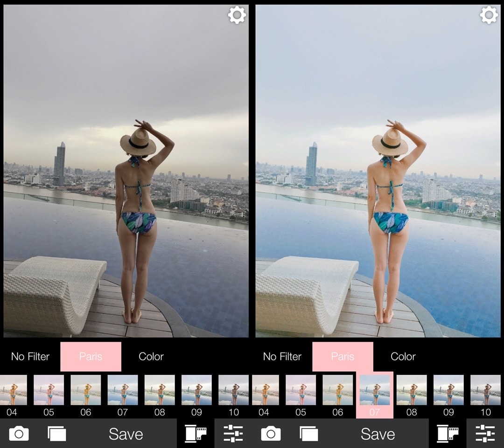Image resolution: width=504 pixels, height=448 pixels.
Task: Select the Paris tab on the left screen
Action: (91, 357)
